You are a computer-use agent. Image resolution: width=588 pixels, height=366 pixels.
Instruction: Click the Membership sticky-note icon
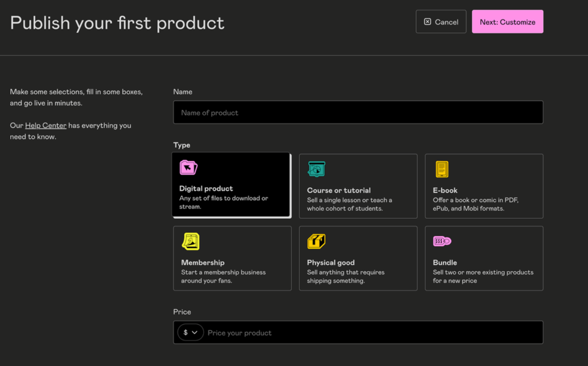pyautogui.click(x=191, y=241)
